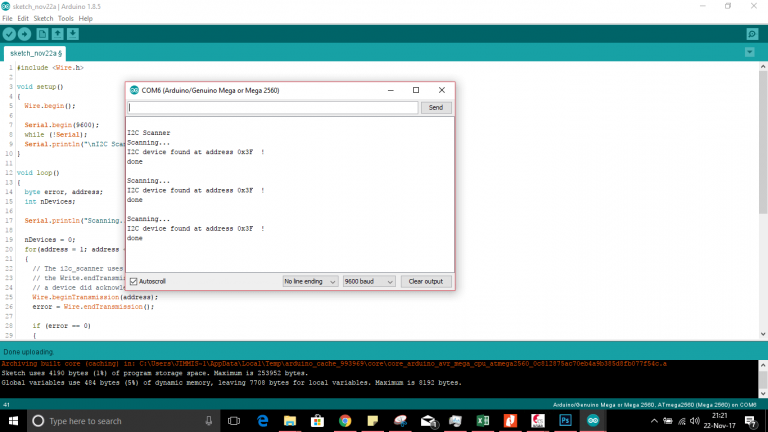Click the 'Done uploading.' status message
Image resolution: width=768 pixels, height=432 pixels.
click(x=28, y=352)
